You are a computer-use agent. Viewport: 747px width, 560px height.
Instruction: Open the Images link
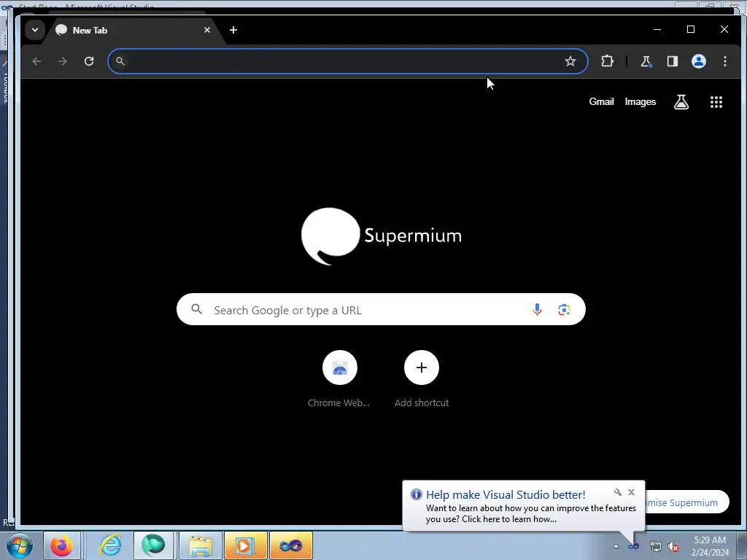click(x=640, y=101)
